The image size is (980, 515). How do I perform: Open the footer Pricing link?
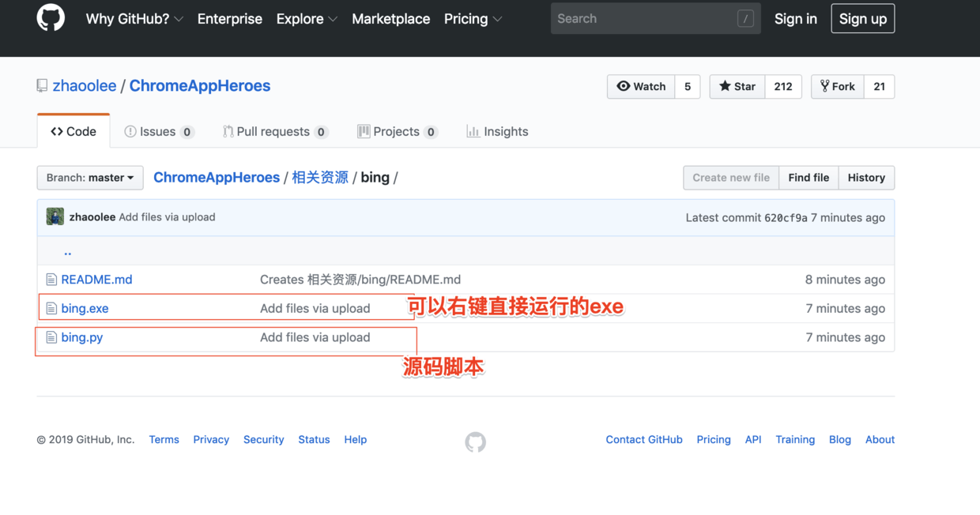pos(714,439)
